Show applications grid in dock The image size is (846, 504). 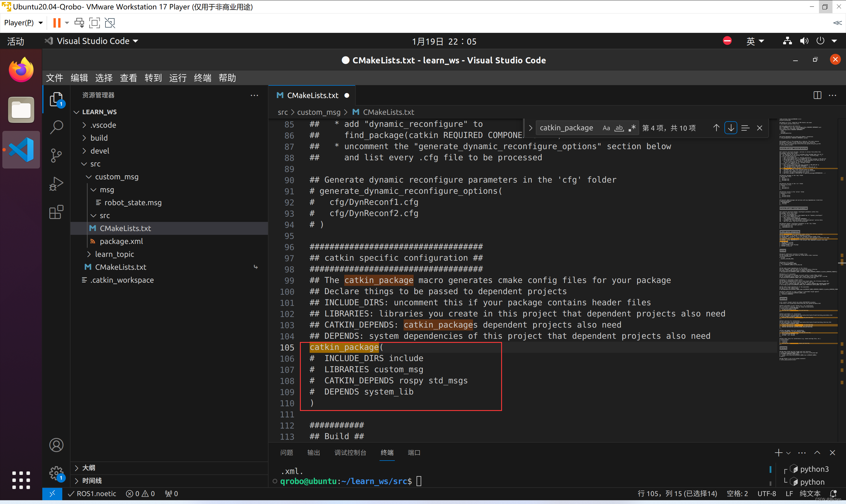click(21, 480)
